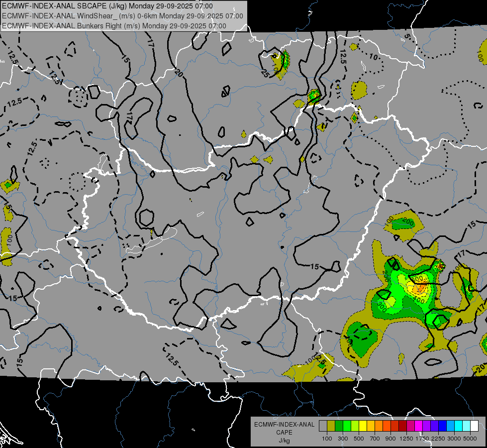The width and height of the screenshot is (487, 448).
Task: Click the 500 CAPE contour label on map
Action: [418, 278]
